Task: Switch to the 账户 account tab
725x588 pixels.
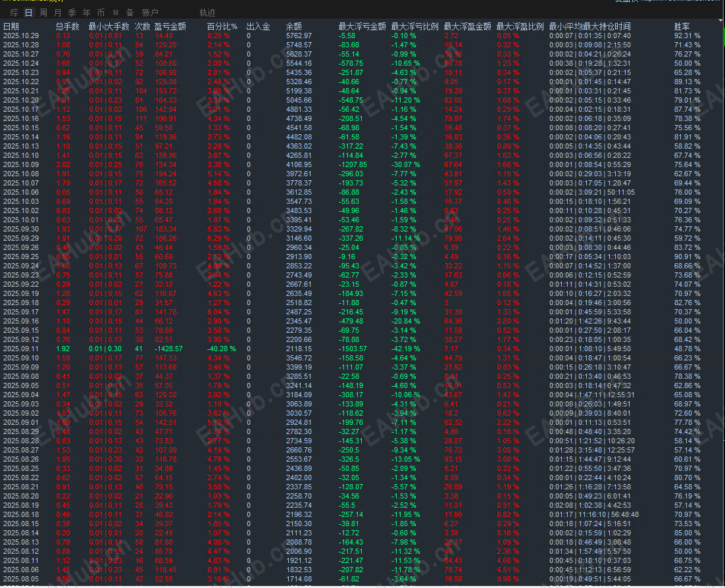Action: coord(149,12)
